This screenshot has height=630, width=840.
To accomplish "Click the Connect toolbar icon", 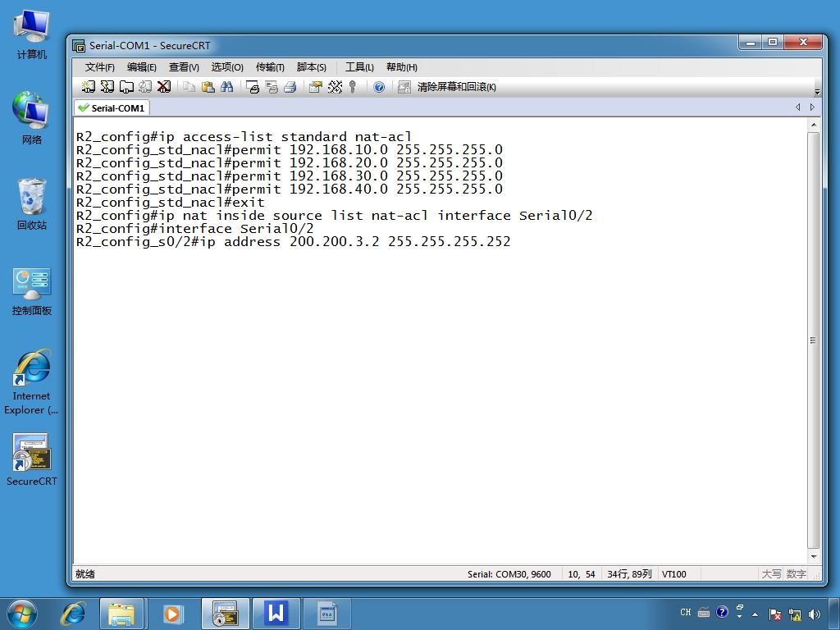I will click(89, 87).
